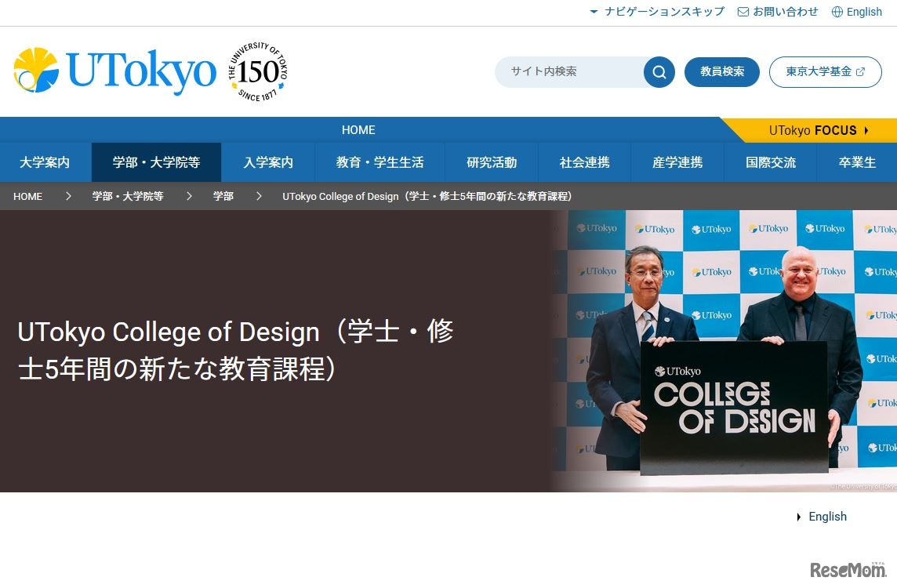Open the 教育・学生生活 menu
Viewport: 897px width, 588px height.
(379, 162)
